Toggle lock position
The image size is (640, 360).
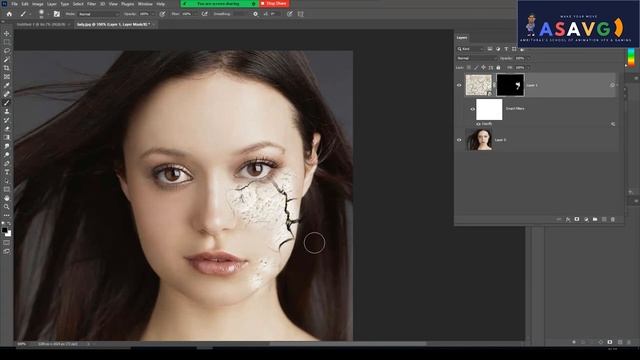click(x=483, y=68)
